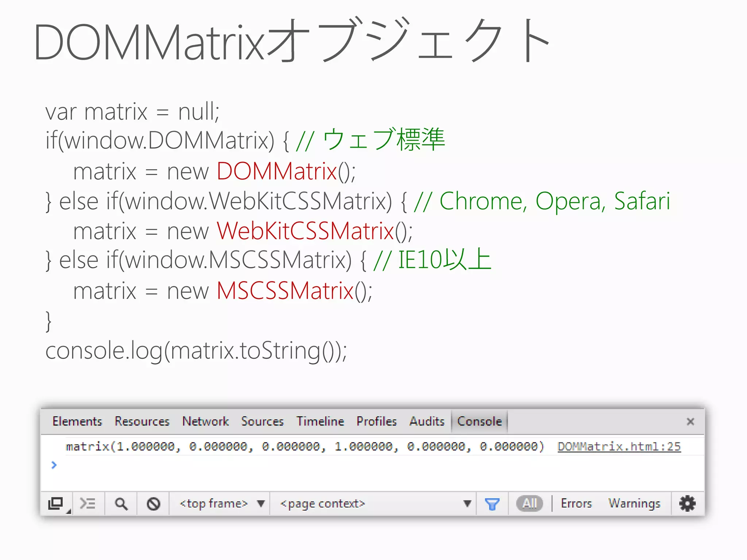Click the DOMMatrixオブジェクト slide title

coord(292,41)
